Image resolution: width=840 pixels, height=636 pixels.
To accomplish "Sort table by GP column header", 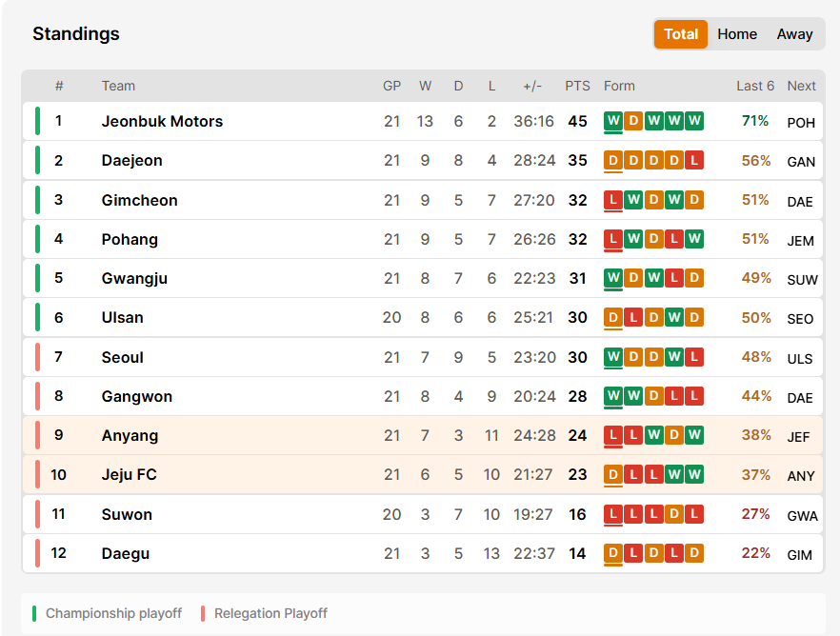I will point(391,86).
